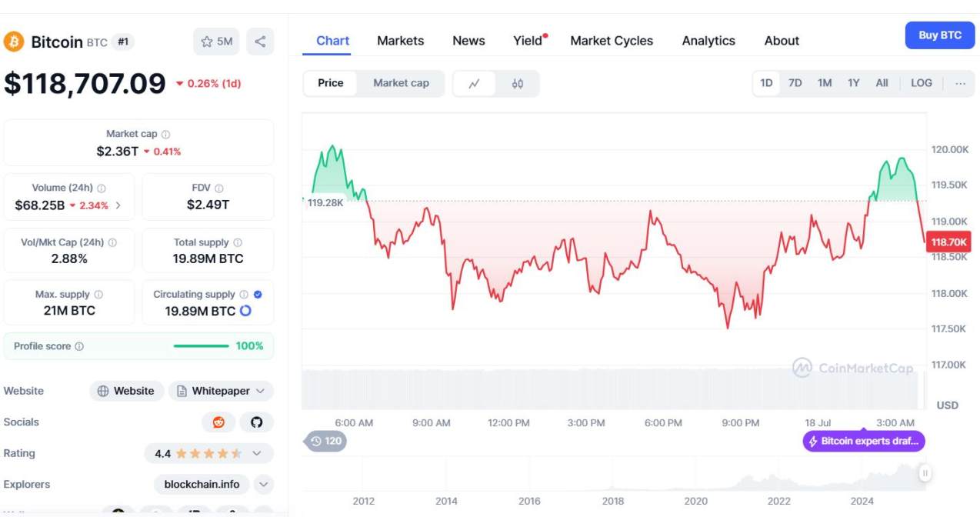Click the Market cap info icon
Image resolution: width=980 pixels, height=517 pixels.
(166, 135)
